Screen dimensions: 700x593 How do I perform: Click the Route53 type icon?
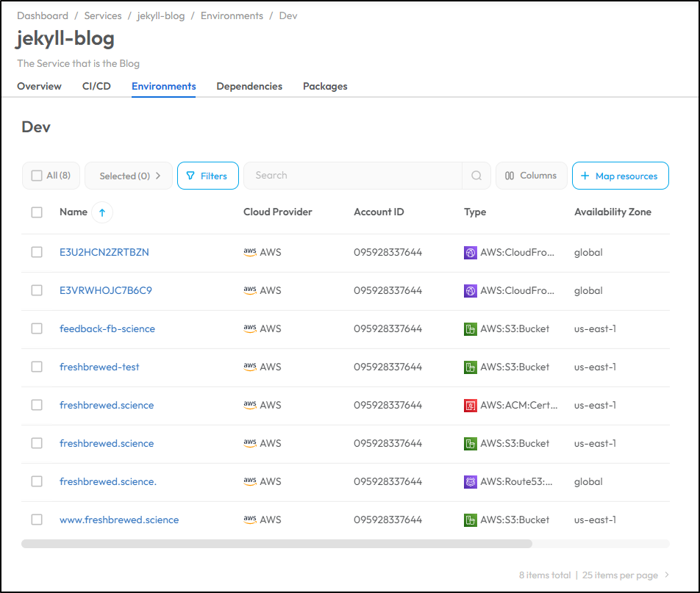470,482
